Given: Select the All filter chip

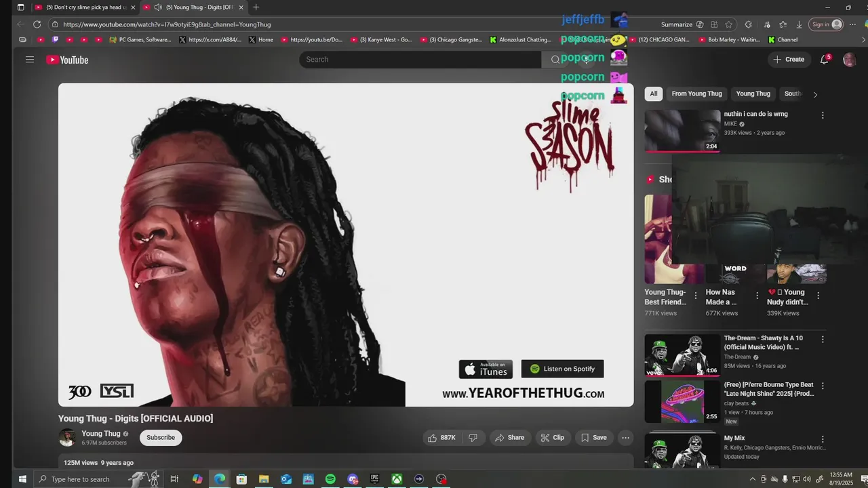Looking at the screenshot, I should pos(654,94).
